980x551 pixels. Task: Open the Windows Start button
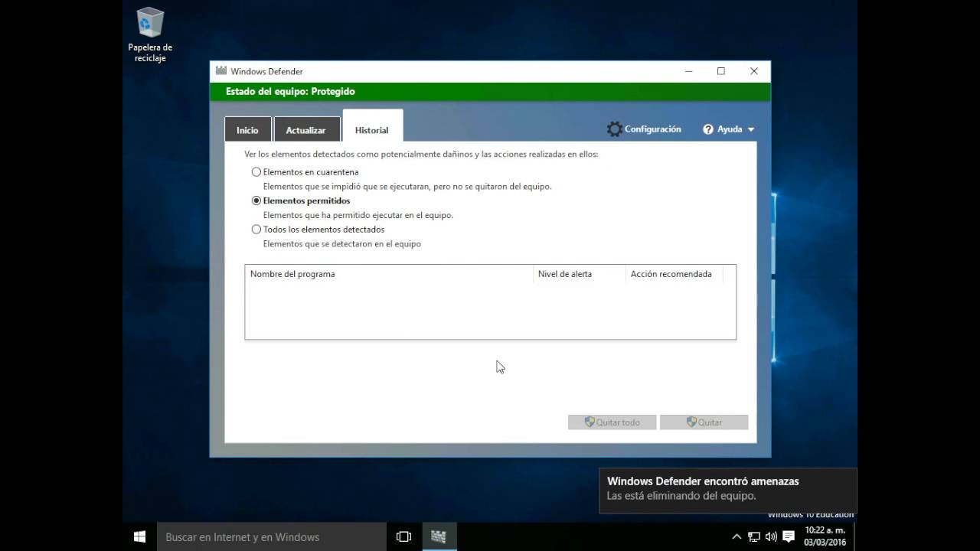pos(139,536)
